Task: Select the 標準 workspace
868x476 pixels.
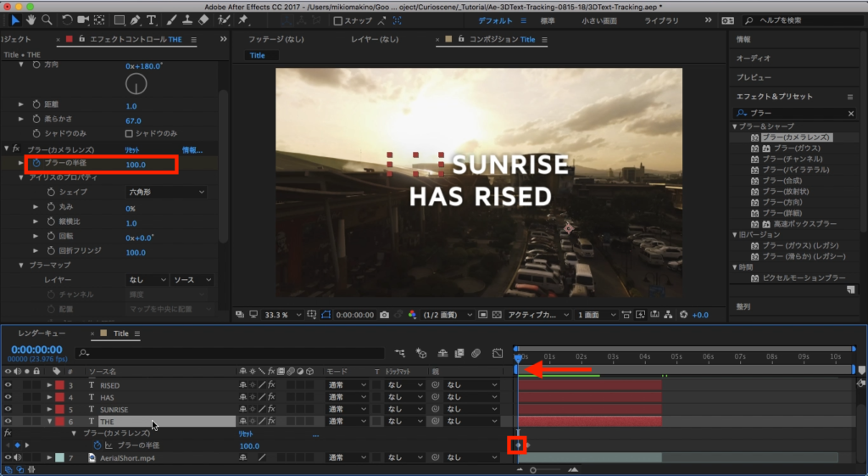Action: click(548, 20)
